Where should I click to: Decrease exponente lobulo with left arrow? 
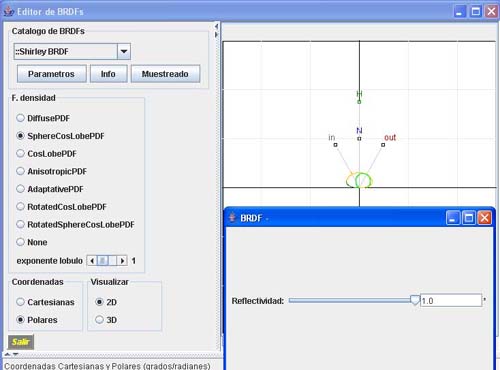click(92, 261)
